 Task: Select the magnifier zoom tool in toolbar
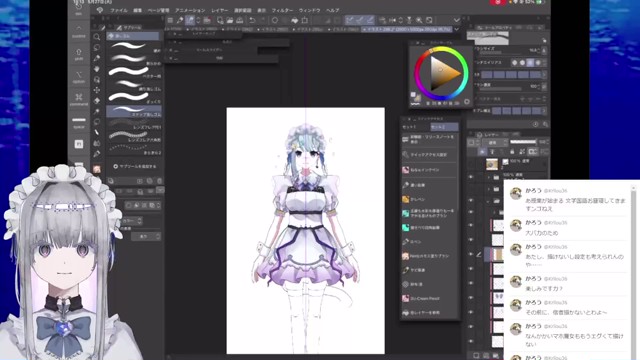pyautogui.click(x=97, y=37)
